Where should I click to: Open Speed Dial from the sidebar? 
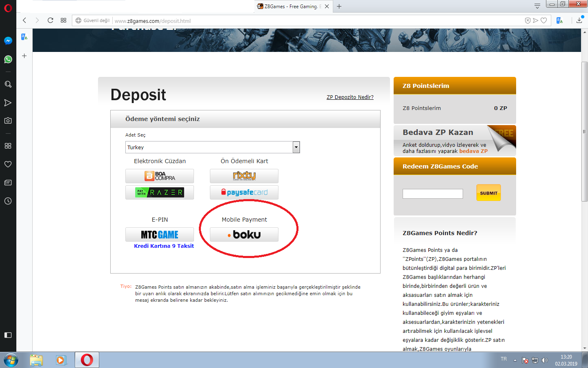(8, 146)
